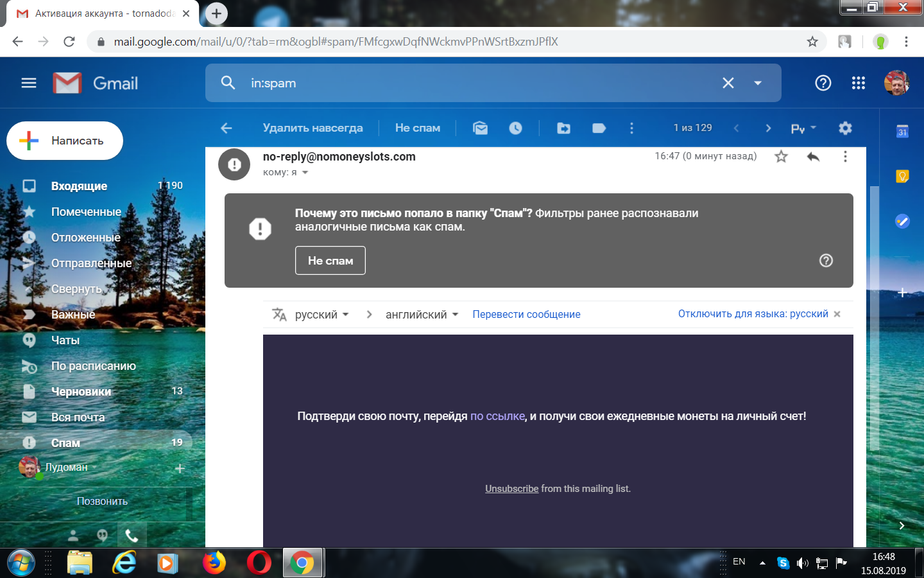
Task: Go back to spam list arrow
Action: tap(227, 128)
